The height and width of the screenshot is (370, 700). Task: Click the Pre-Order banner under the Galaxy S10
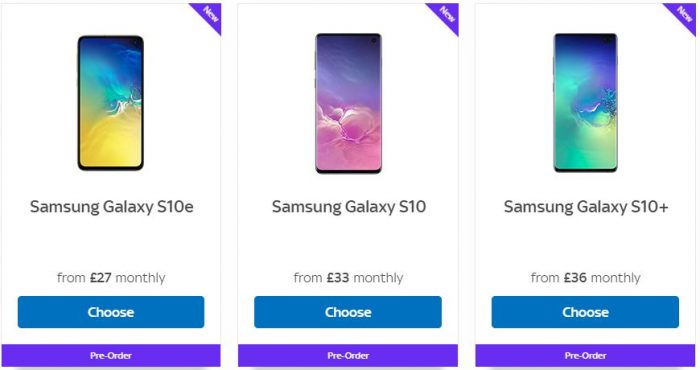point(348,356)
